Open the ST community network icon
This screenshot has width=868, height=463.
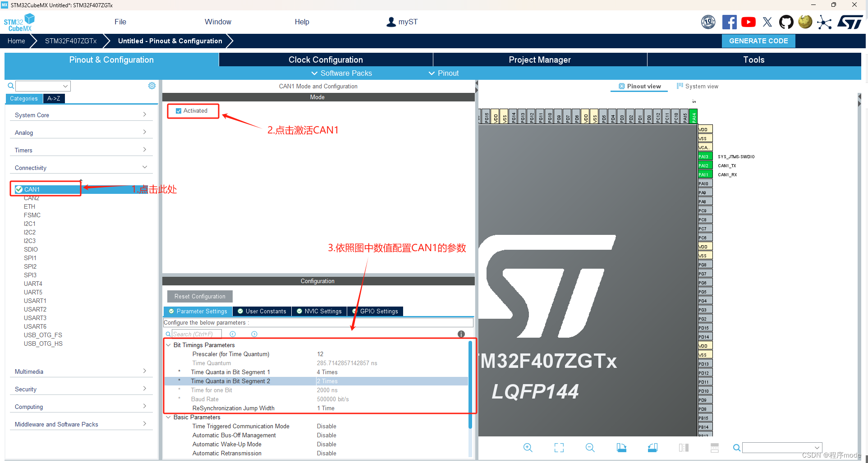coord(824,22)
